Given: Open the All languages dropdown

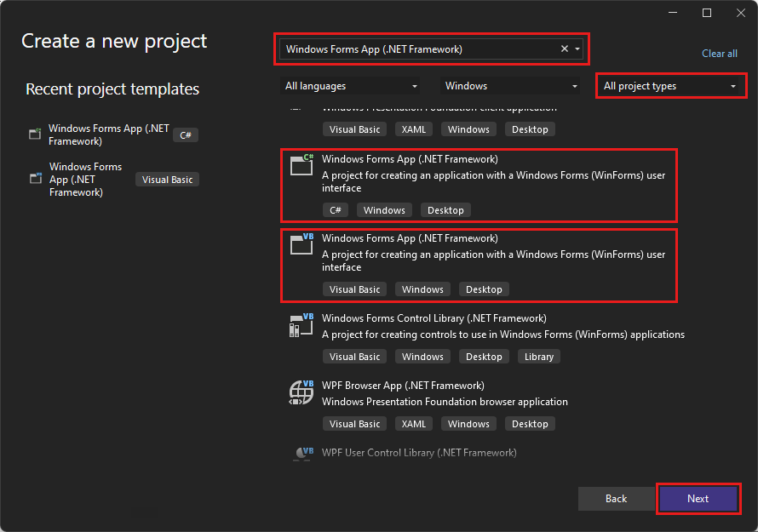Looking at the screenshot, I should (349, 85).
